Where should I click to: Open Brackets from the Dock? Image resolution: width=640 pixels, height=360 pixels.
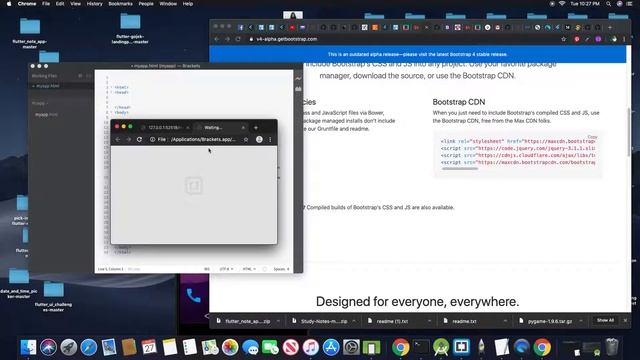coord(461,347)
